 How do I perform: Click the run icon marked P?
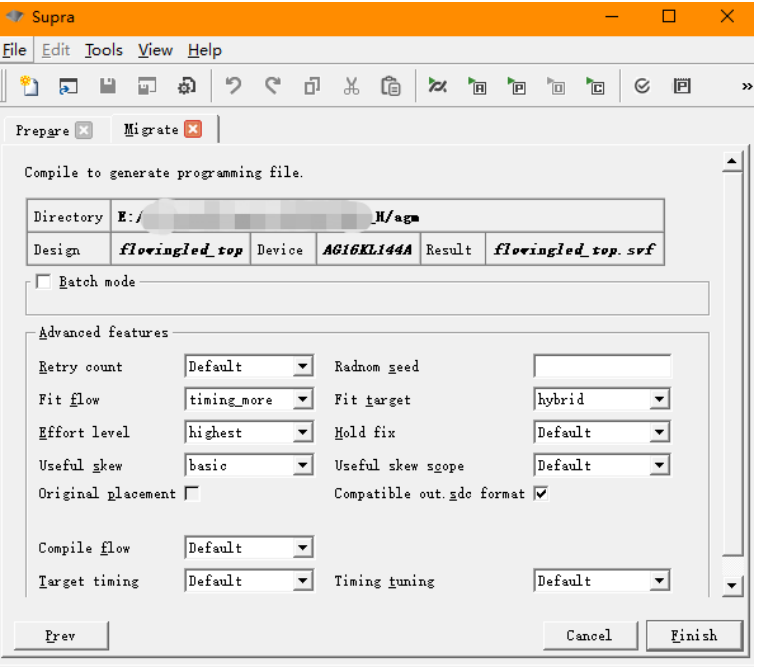pos(516,86)
